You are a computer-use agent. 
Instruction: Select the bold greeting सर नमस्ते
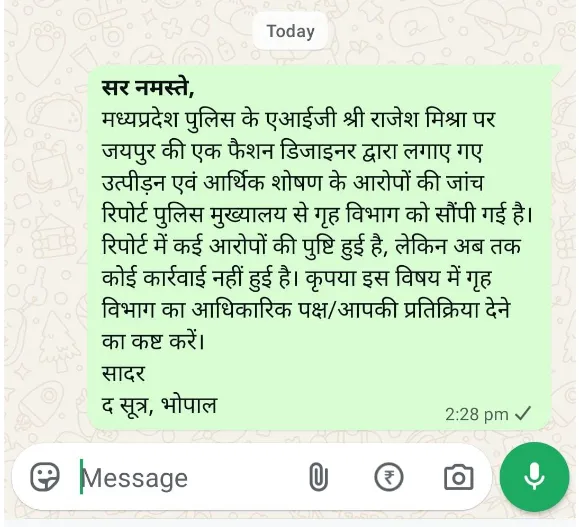pos(147,88)
